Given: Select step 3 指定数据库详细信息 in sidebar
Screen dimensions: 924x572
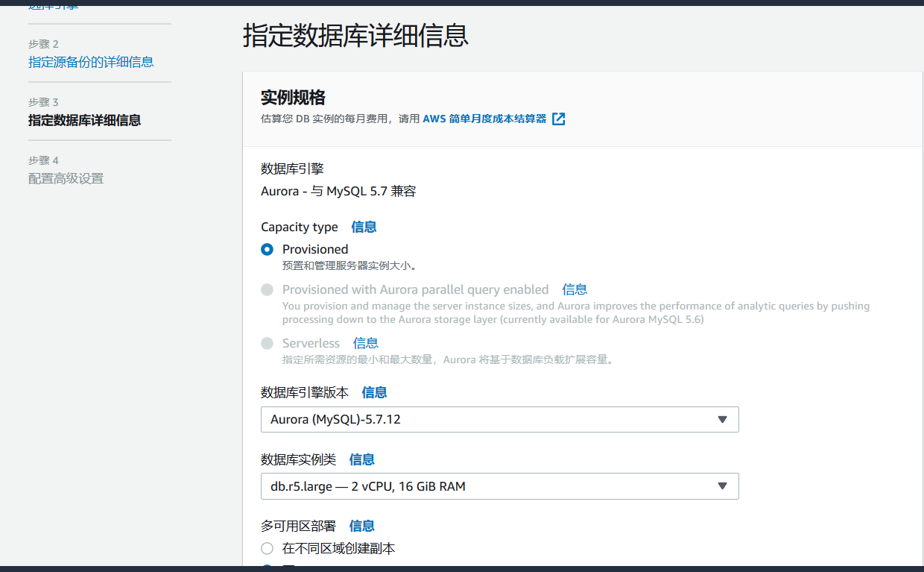Looking at the screenshot, I should (84, 120).
